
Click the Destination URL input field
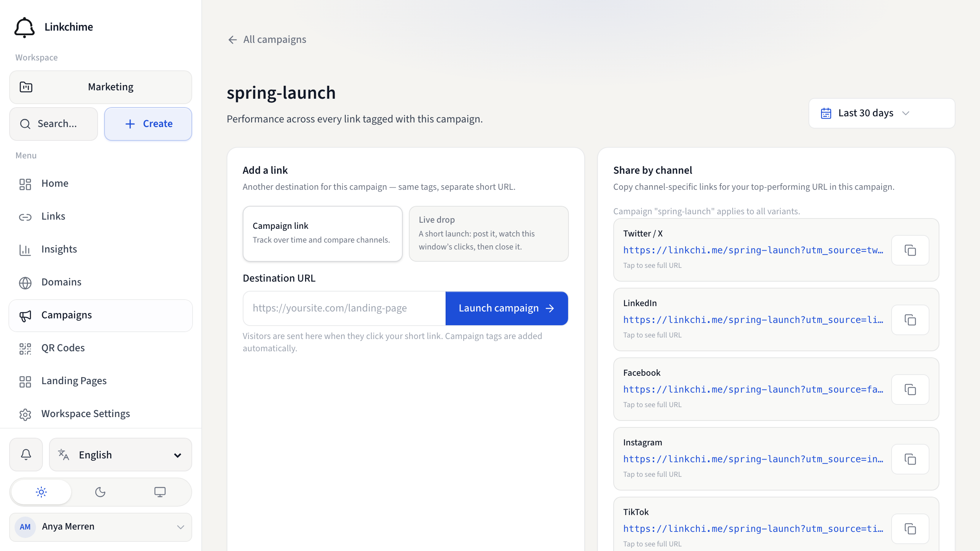point(344,308)
